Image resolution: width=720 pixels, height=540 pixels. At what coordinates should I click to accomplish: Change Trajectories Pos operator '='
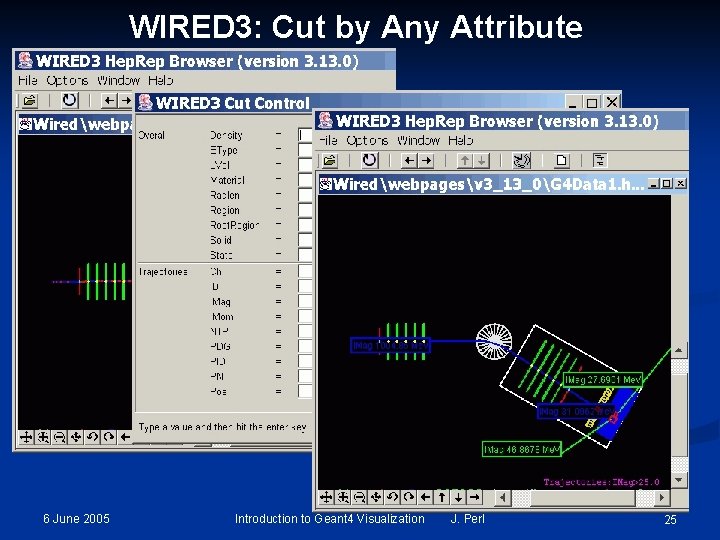click(278, 391)
